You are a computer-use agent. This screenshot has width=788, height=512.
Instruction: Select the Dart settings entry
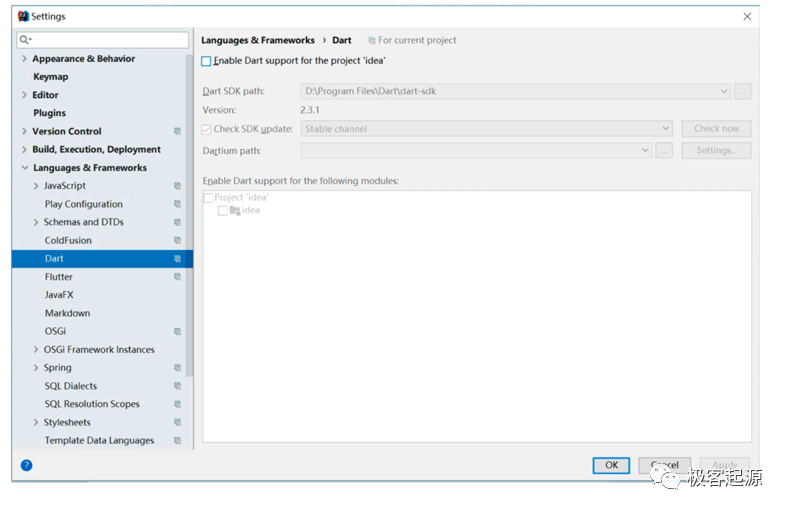click(x=102, y=259)
